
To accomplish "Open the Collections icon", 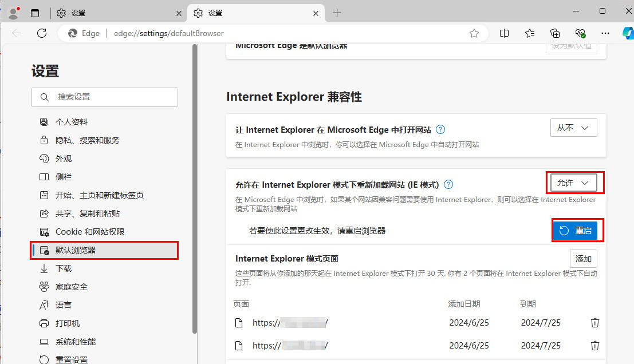I will pos(555,33).
